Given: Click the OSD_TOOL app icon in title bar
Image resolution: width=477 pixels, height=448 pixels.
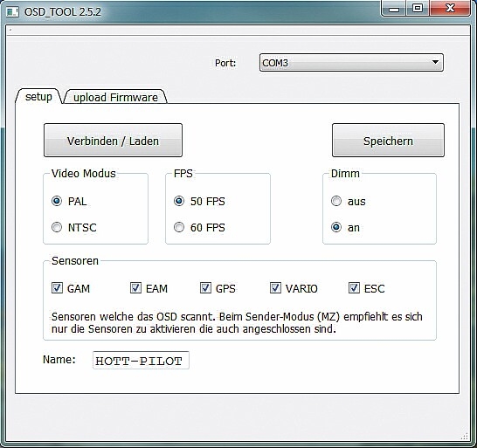Looking at the screenshot, I should click(12, 12).
